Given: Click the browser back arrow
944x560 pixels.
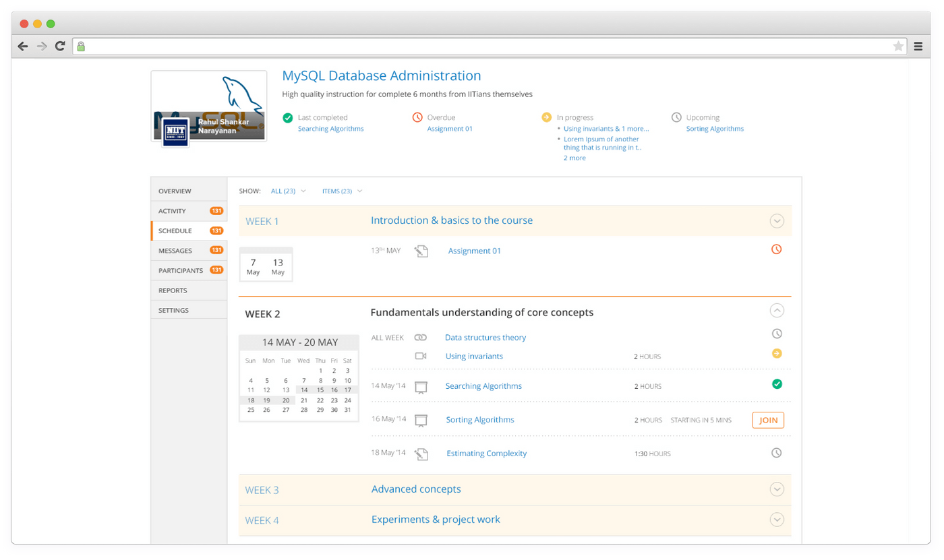Looking at the screenshot, I should [23, 46].
